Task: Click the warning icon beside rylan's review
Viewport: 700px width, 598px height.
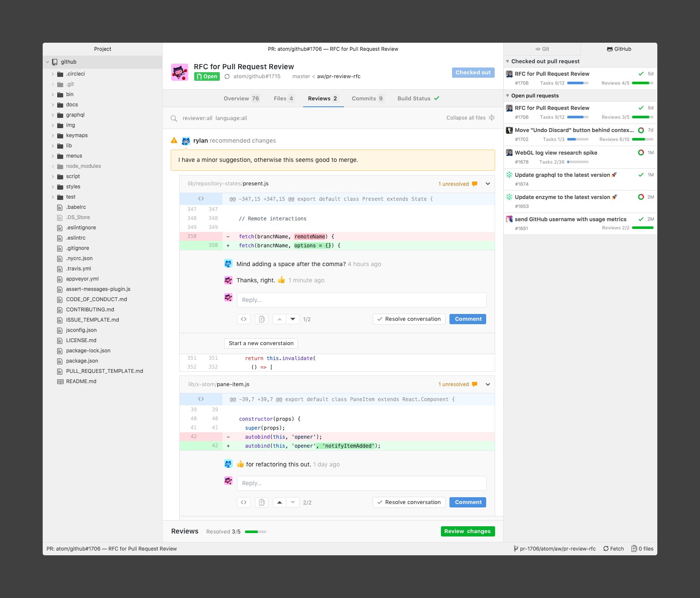Action: [174, 140]
